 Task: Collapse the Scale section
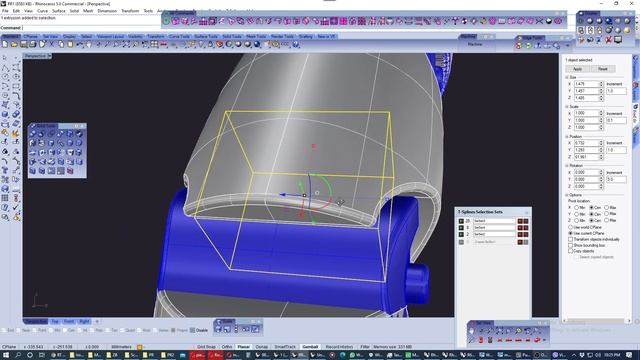coord(567,107)
